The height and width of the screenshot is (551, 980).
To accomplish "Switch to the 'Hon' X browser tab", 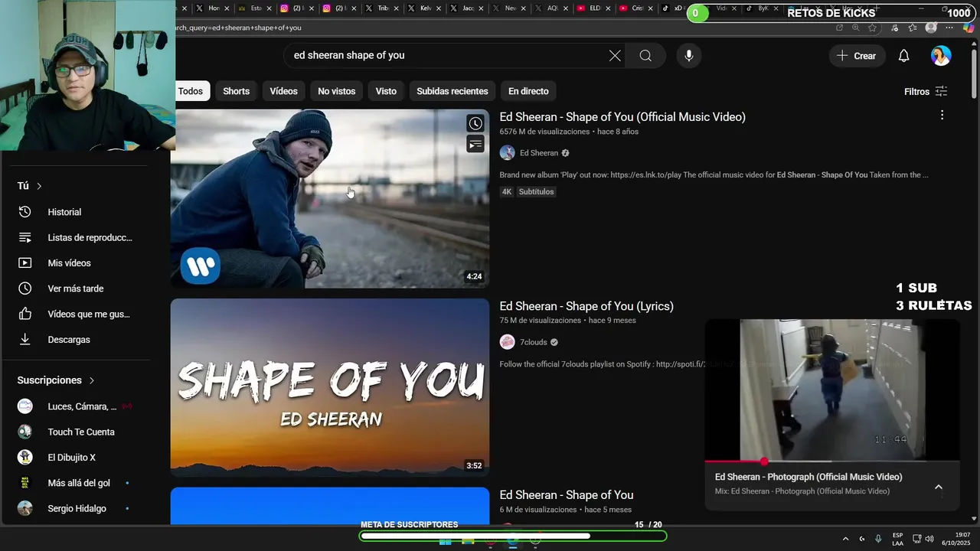I will 212,8.
